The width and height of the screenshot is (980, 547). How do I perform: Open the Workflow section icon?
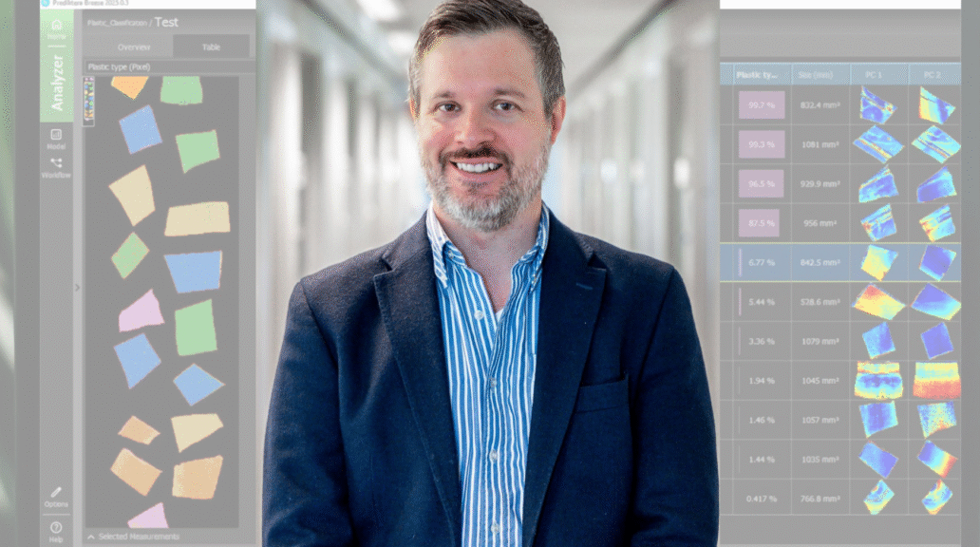click(x=56, y=167)
